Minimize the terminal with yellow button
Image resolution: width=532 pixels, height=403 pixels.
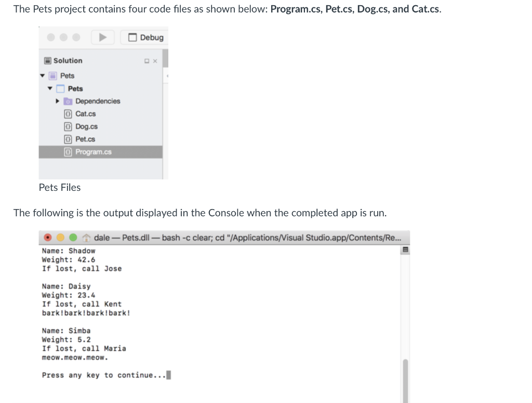coord(60,237)
